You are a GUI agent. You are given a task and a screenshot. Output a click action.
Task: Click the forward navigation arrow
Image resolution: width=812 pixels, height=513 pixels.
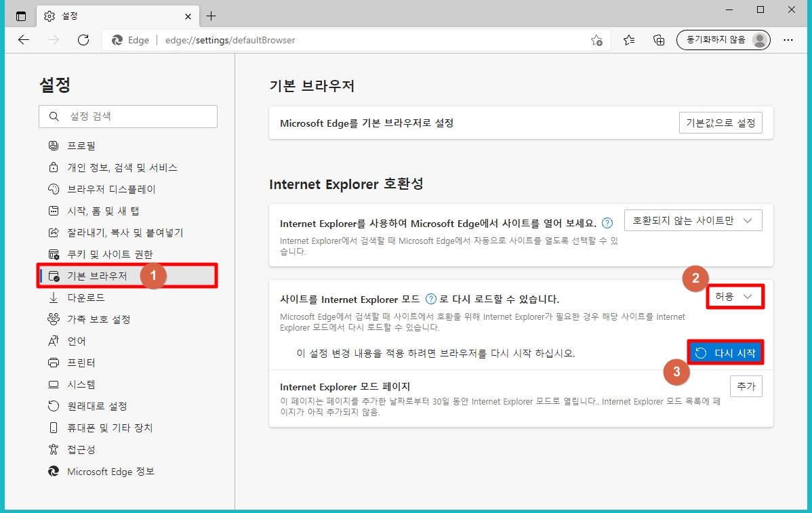(54, 40)
